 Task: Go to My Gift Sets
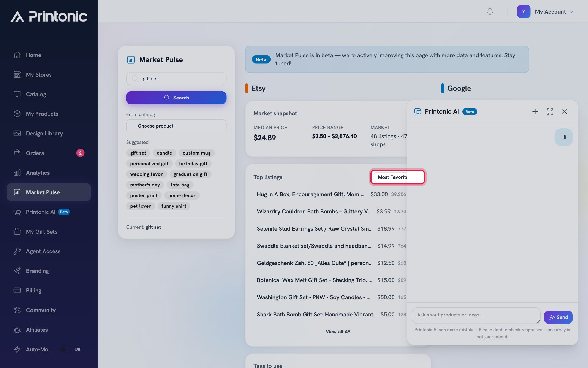[49, 232]
